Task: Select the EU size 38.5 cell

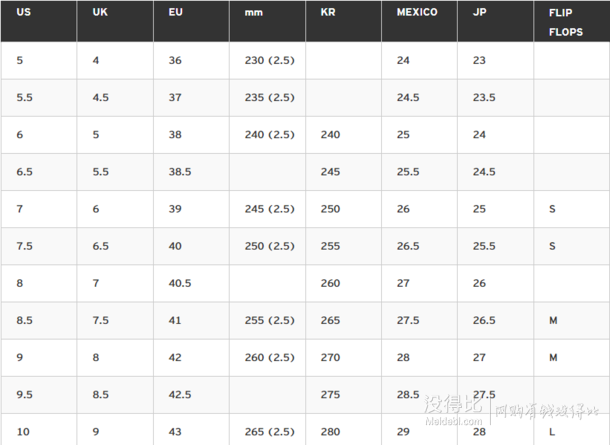Action: coord(191,172)
